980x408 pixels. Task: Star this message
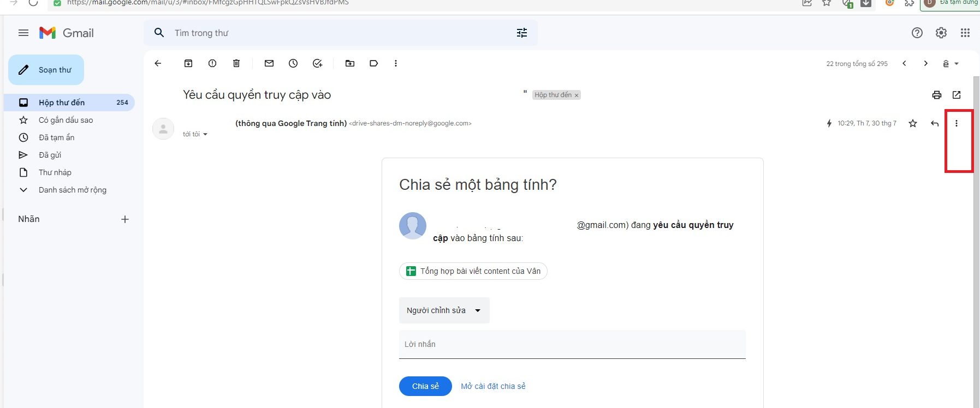click(x=913, y=123)
